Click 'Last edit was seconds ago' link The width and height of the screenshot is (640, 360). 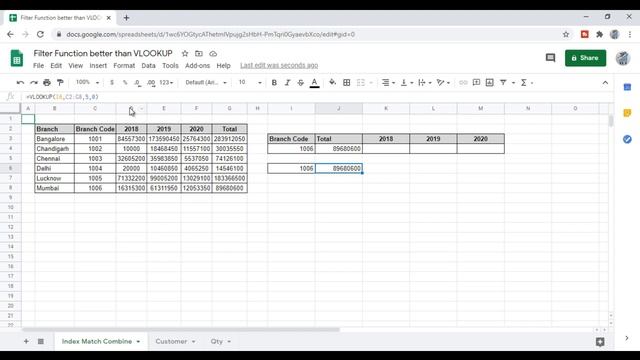tap(279, 65)
